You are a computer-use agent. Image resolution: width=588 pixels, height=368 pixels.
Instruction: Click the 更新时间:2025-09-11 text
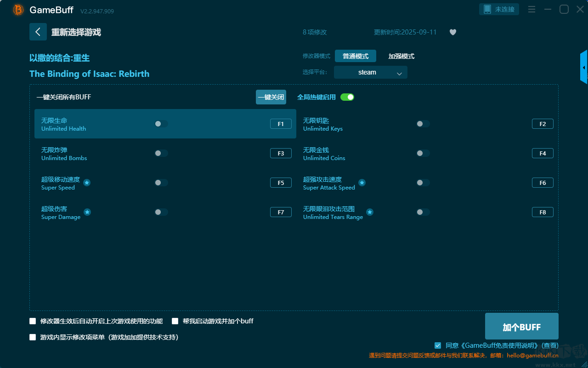(x=405, y=32)
